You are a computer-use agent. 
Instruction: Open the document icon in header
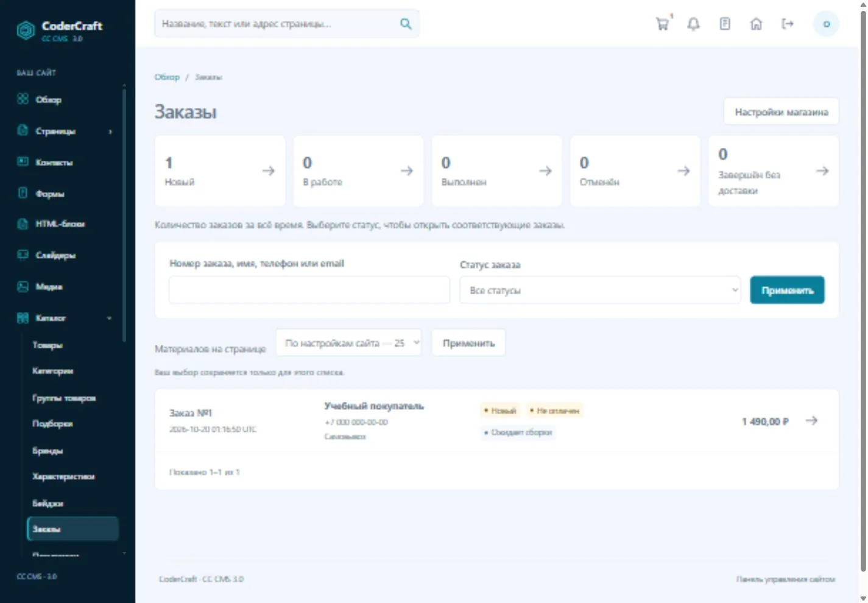(x=725, y=24)
